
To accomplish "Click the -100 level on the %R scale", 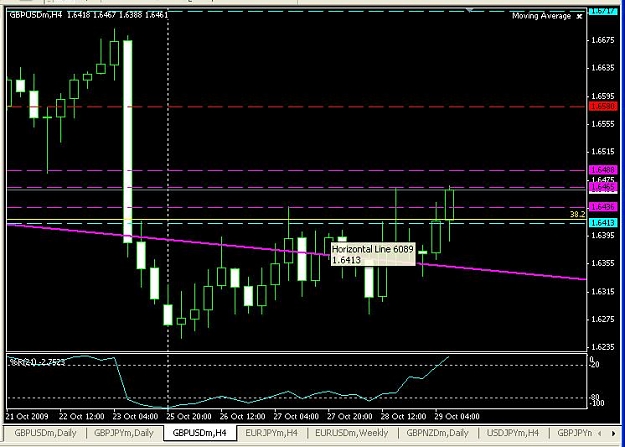I will pyautogui.click(x=597, y=404).
